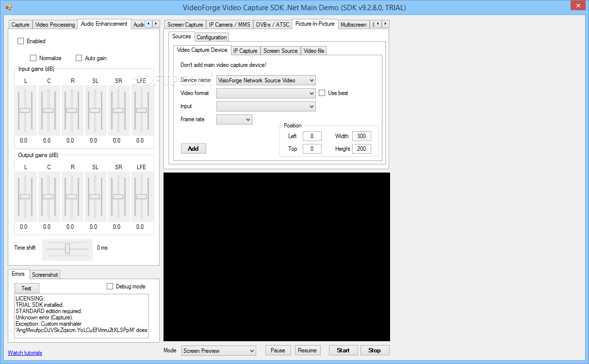Click the Position Height input field
Screen dimensions: 589x364
coord(361,149)
